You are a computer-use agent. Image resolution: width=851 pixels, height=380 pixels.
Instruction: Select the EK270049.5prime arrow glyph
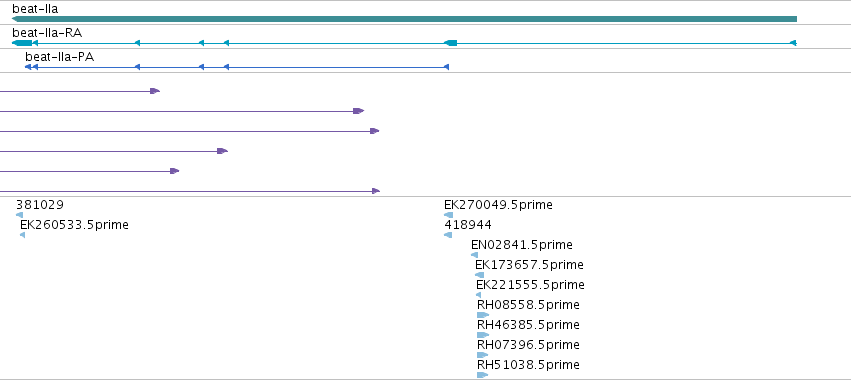448,215
